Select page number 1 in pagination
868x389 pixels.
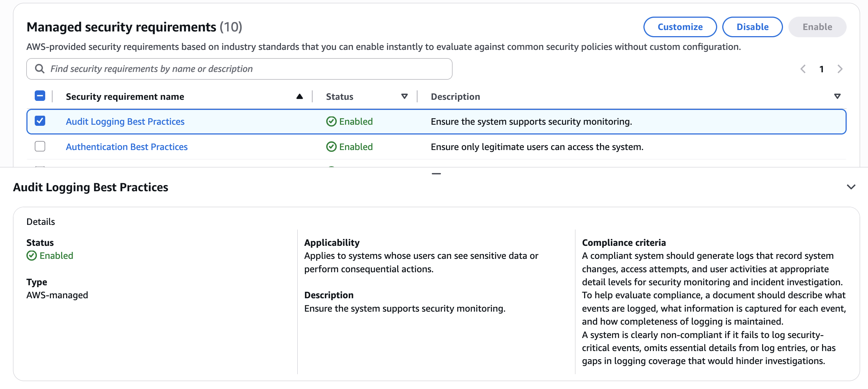pos(821,69)
